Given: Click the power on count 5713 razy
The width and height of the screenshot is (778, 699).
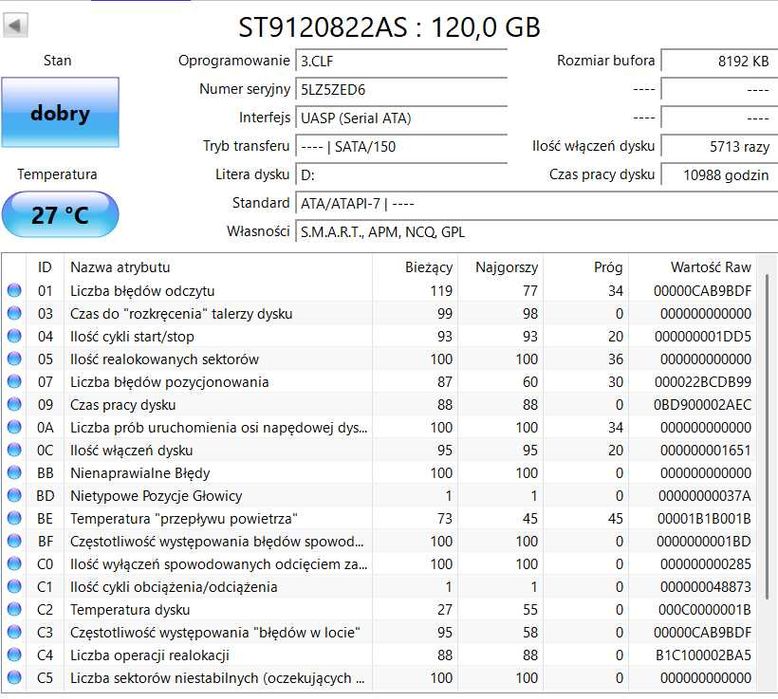Looking at the screenshot, I should (x=719, y=147).
